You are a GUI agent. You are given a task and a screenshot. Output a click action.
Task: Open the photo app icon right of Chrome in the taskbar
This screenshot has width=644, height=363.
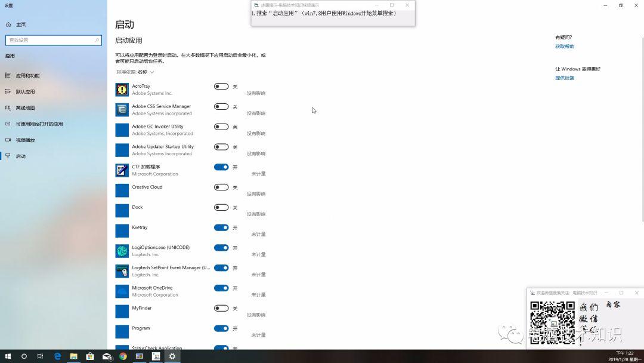point(140,356)
